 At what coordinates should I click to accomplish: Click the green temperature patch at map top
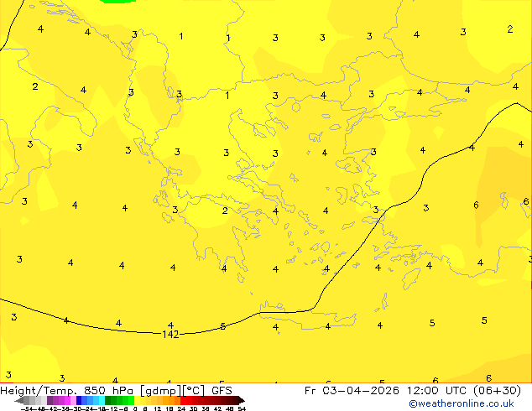click(118, 2)
